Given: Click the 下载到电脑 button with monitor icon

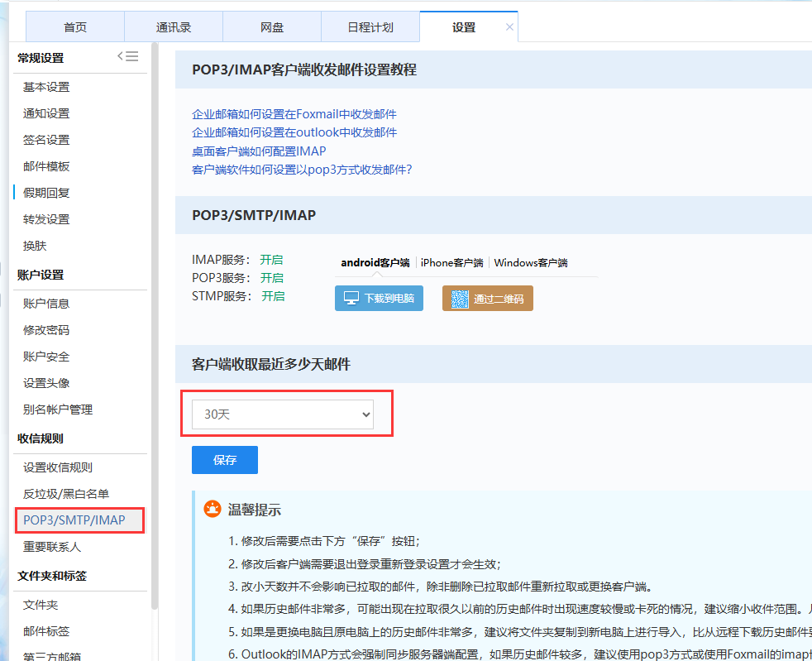Looking at the screenshot, I should pos(379,299).
